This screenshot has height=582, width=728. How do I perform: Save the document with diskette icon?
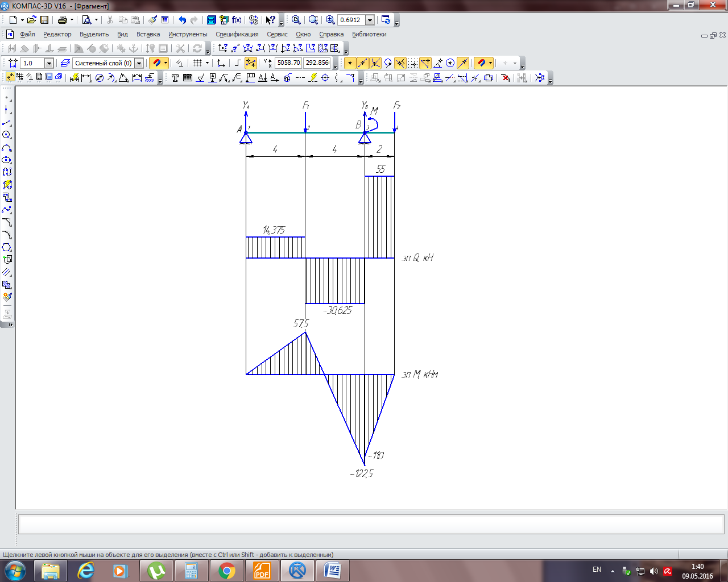(44, 20)
